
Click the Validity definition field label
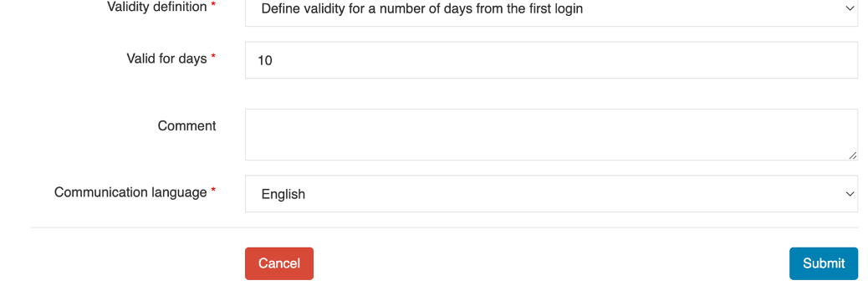tap(156, 8)
